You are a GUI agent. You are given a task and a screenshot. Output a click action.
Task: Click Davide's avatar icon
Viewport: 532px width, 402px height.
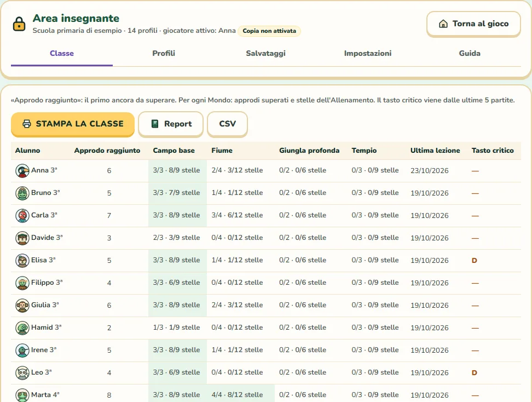[x=22, y=238]
